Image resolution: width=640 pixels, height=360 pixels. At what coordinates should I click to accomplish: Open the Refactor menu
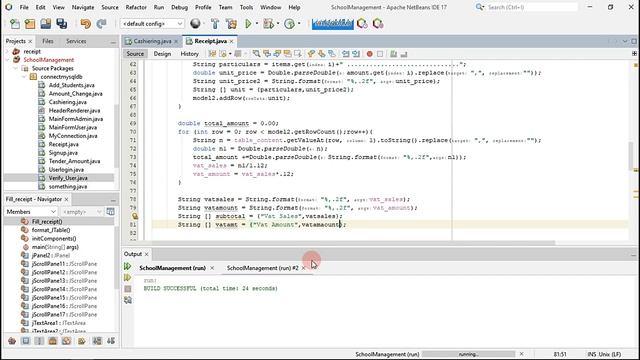coord(136,7)
